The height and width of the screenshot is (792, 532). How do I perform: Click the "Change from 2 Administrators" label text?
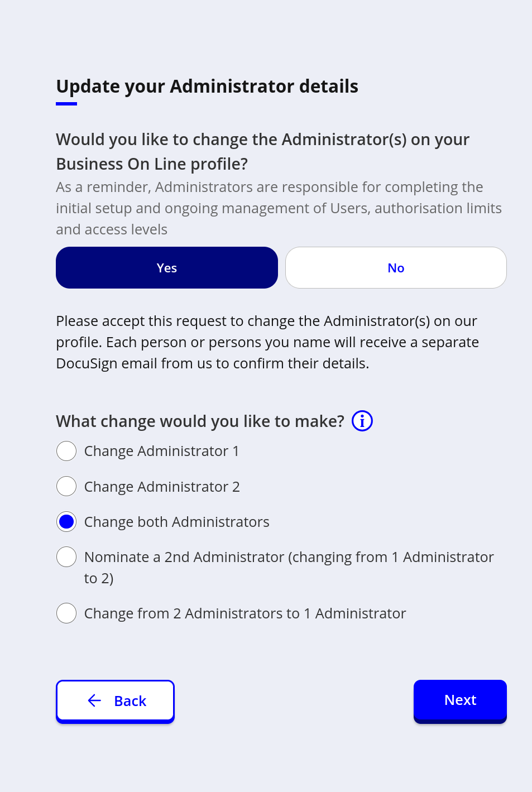tap(245, 613)
